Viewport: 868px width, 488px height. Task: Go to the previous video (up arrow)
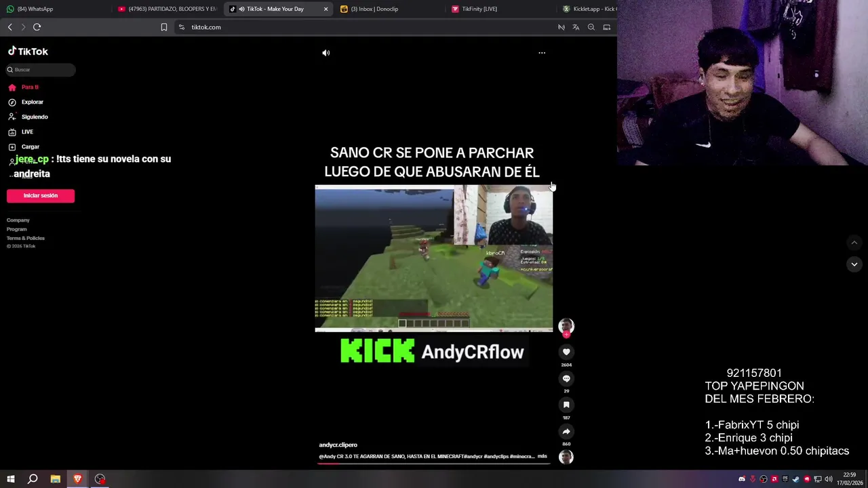pos(854,243)
